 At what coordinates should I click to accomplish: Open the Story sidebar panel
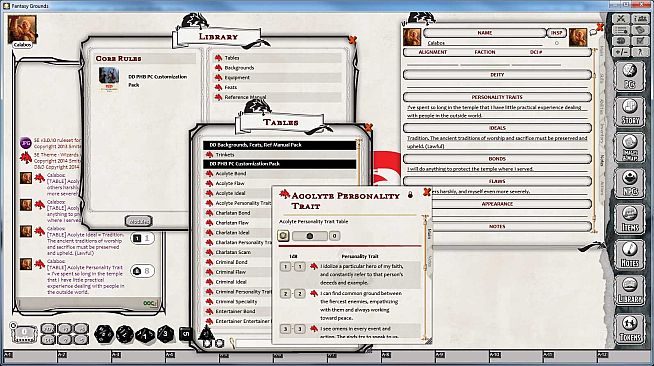point(629,112)
